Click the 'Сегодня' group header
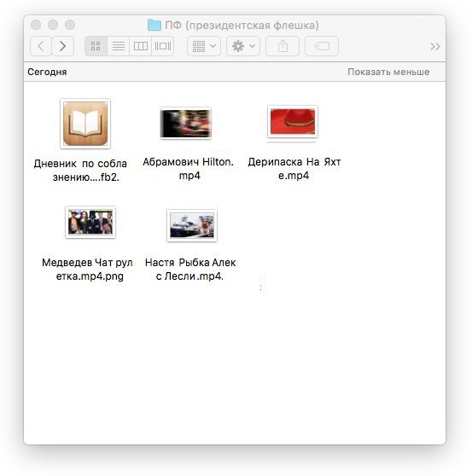 click(x=47, y=72)
